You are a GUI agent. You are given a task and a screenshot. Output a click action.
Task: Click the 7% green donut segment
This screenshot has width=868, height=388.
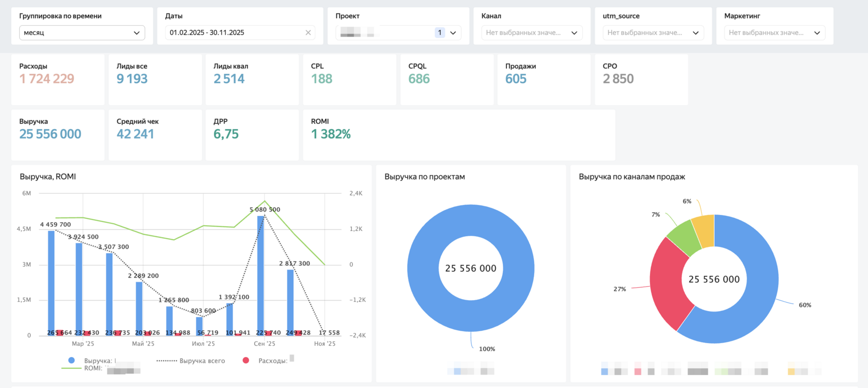[x=683, y=237]
